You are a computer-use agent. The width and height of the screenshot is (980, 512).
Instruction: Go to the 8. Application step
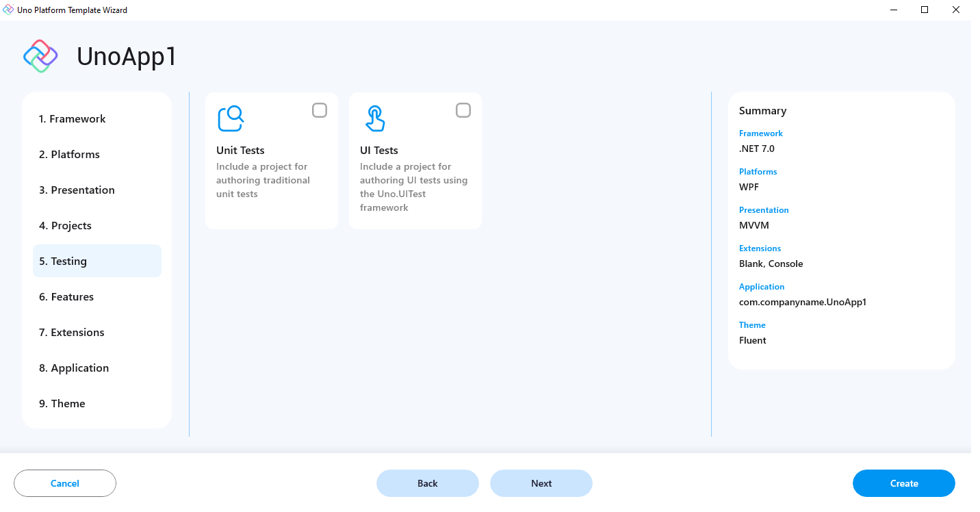click(x=97, y=368)
